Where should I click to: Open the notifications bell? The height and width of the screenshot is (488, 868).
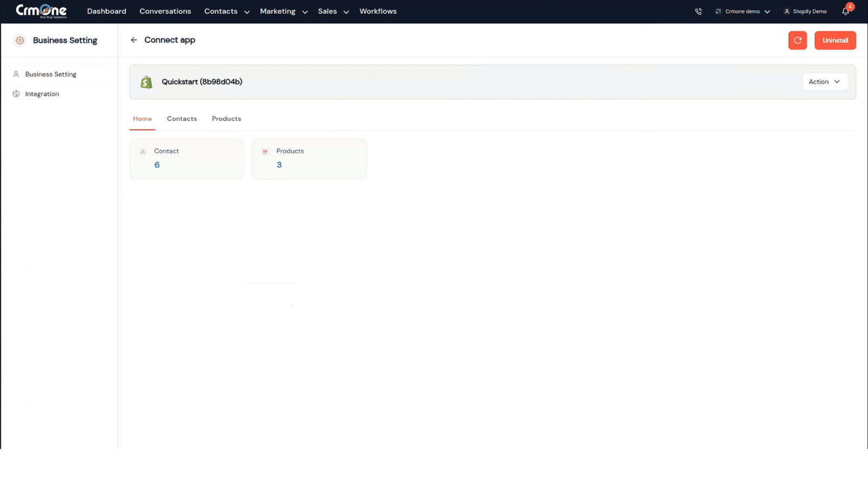click(x=845, y=11)
